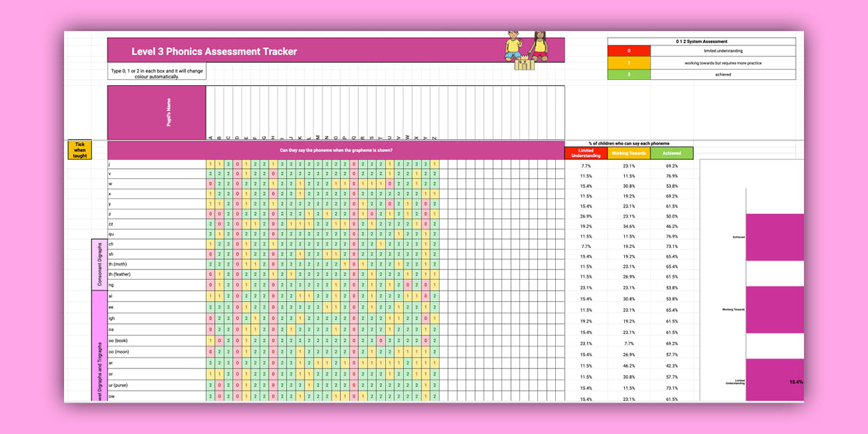Select the red Limited Understanding column header

click(x=586, y=153)
